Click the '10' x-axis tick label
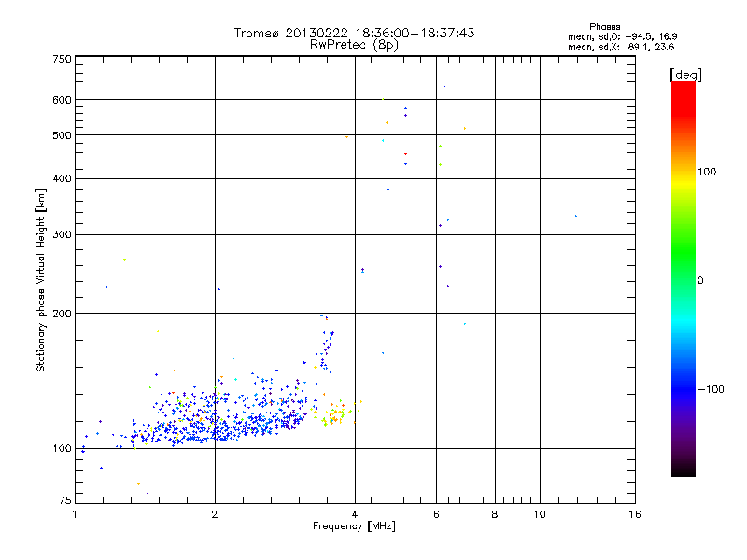 [540, 514]
